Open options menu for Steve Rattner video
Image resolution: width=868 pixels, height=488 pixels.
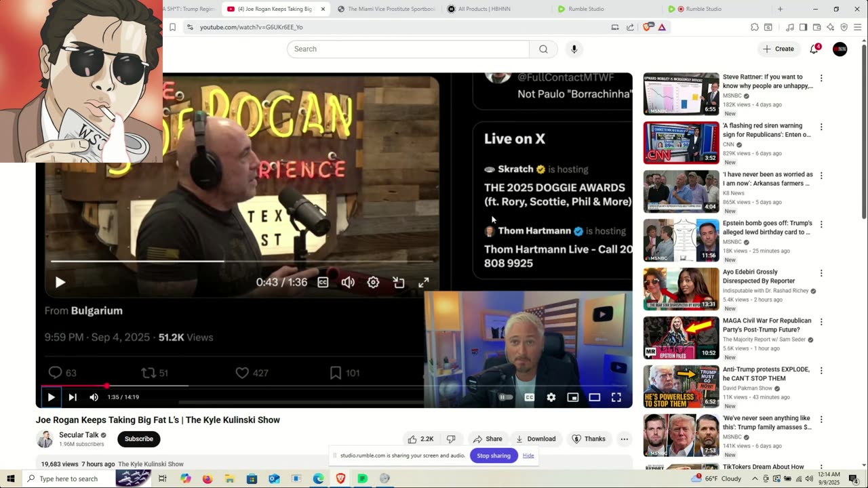tap(821, 79)
